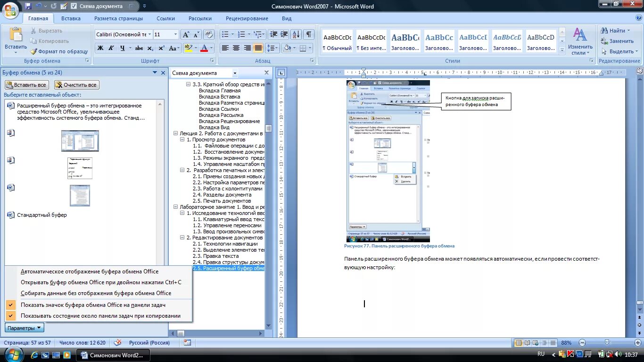644x362 pixels.
Task: Center the paragraph text
Action: [x=236, y=48]
